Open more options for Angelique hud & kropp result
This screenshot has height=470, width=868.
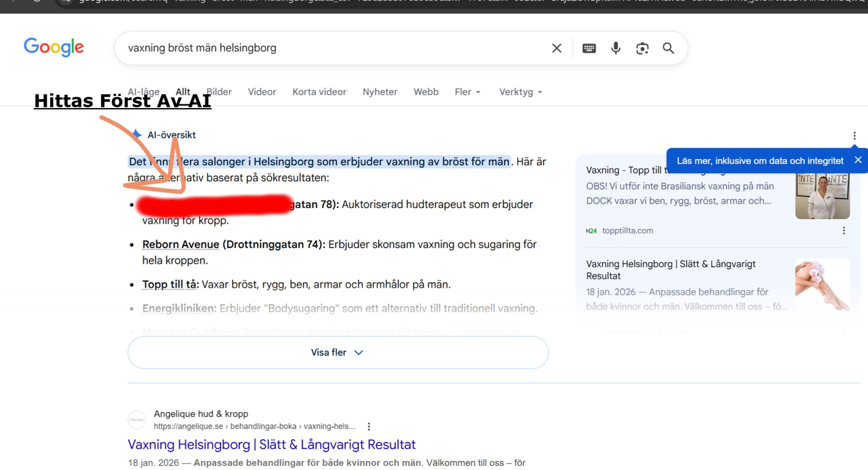coord(369,426)
